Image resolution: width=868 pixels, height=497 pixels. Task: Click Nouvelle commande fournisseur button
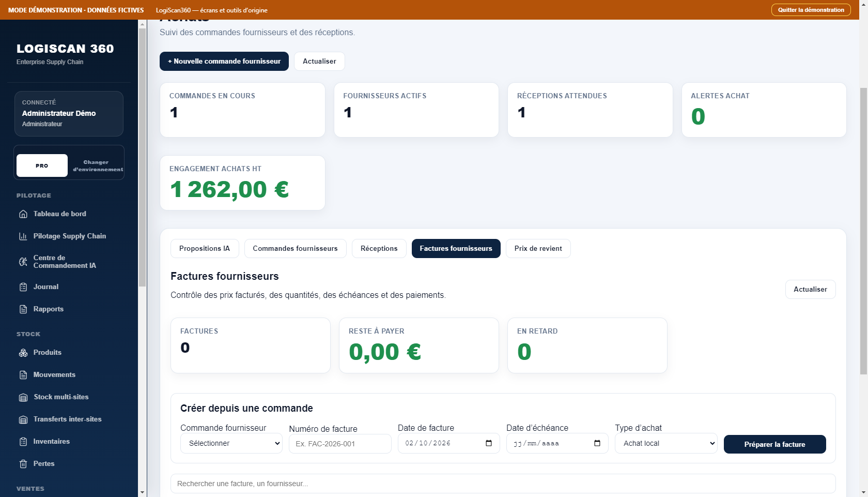tap(224, 61)
